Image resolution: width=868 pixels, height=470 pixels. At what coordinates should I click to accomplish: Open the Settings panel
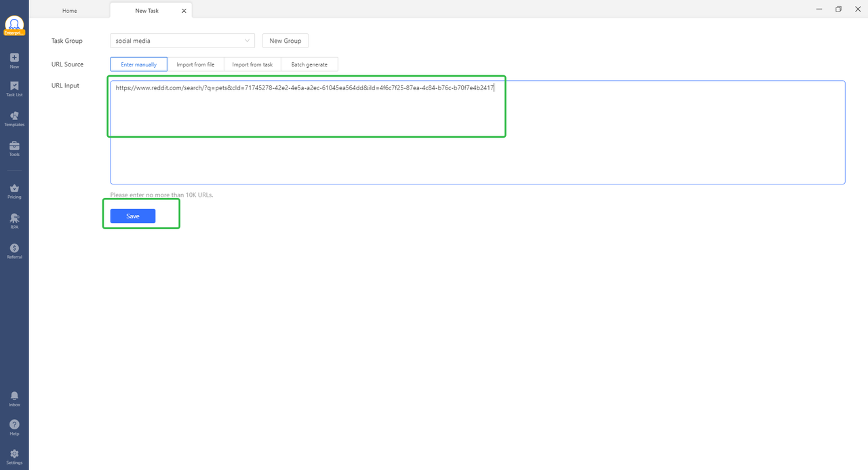coord(14,456)
